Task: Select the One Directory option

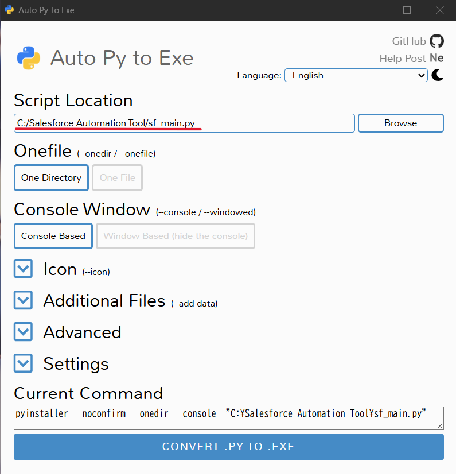Action: (x=51, y=177)
